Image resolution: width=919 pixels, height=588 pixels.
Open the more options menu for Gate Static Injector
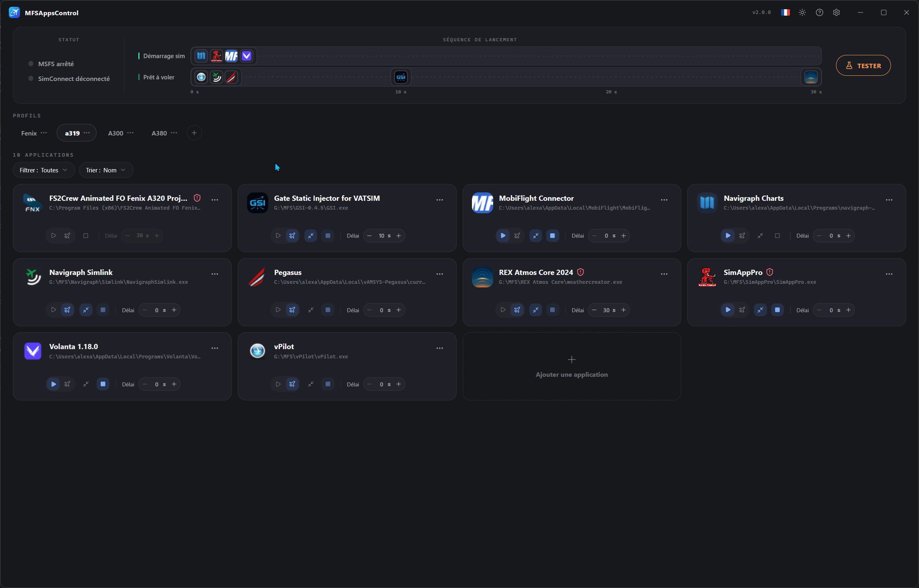pos(440,200)
